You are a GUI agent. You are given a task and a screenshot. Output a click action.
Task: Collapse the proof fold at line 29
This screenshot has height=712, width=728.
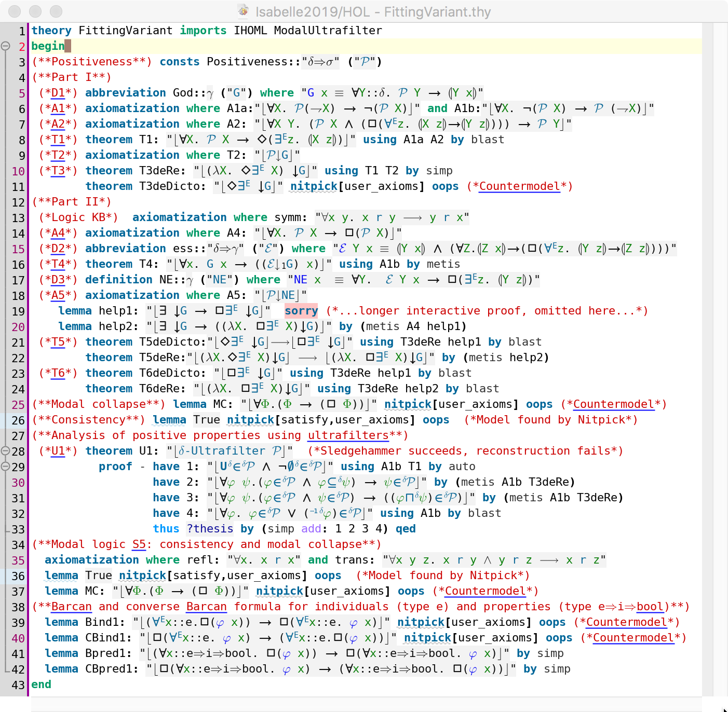click(x=5, y=467)
